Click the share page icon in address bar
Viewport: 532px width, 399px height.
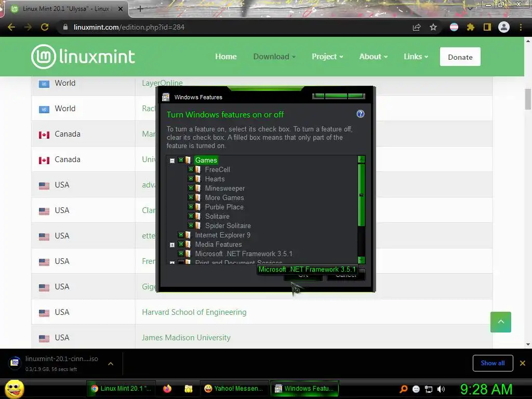pos(417,27)
